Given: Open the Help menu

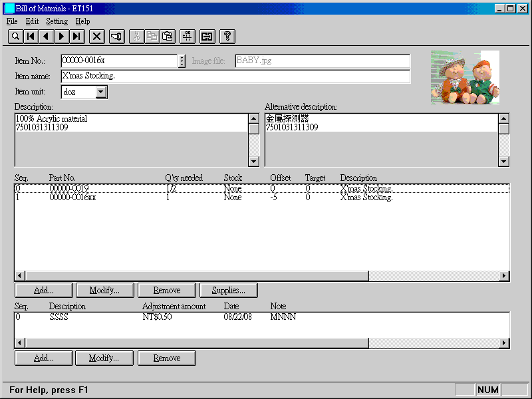Looking at the screenshot, I should click(x=82, y=21).
